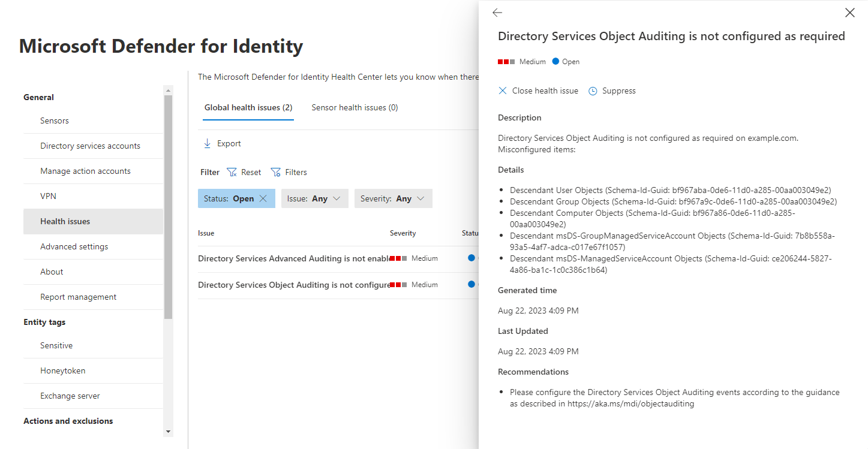The image size is (868, 449).
Task: Click the Suppress clock icon
Action: click(593, 91)
